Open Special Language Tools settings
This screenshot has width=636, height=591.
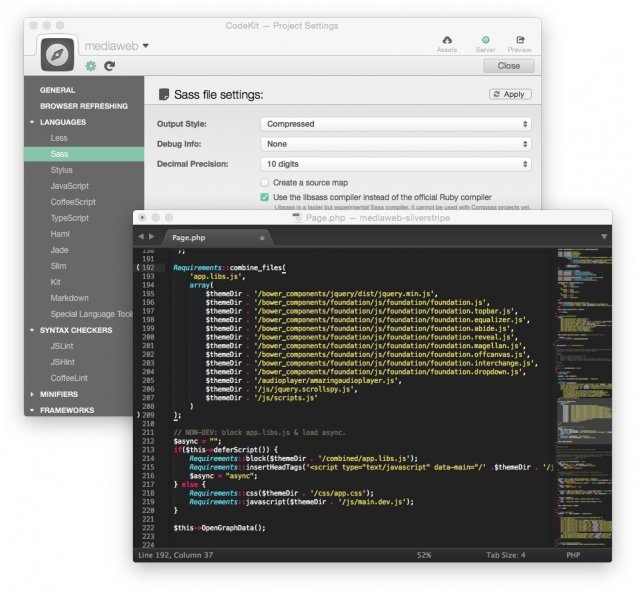tap(91, 314)
